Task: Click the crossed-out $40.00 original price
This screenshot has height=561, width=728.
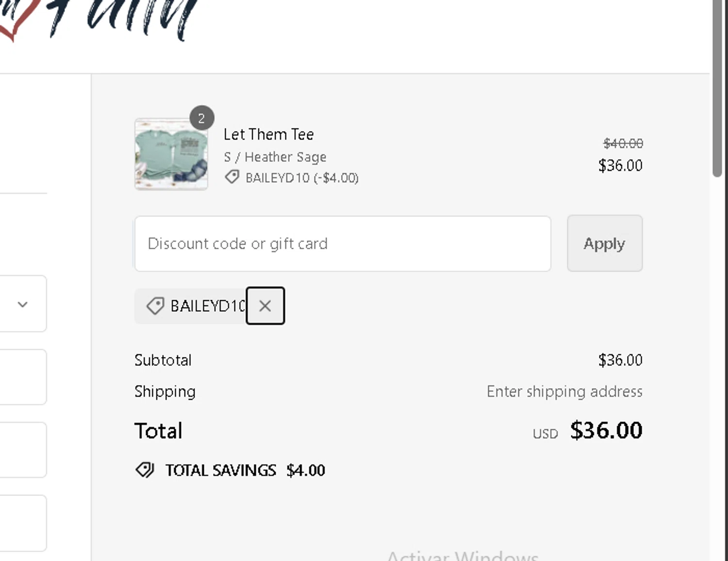Action: (x=623, y=143)
